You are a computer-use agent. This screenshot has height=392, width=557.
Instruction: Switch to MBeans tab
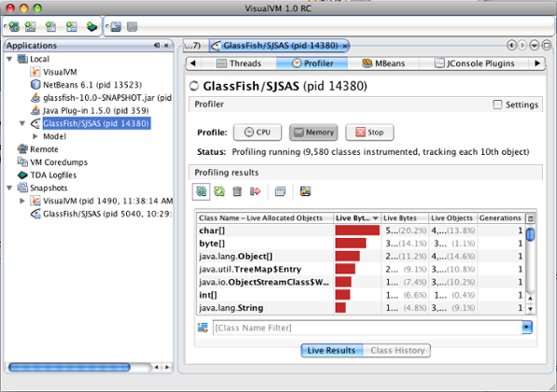pyautogui.click(x=383, y=63)
